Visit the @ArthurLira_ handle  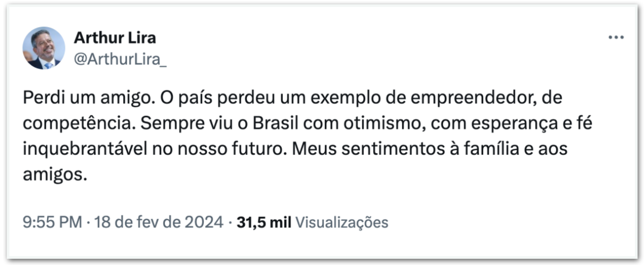(120, 59)
